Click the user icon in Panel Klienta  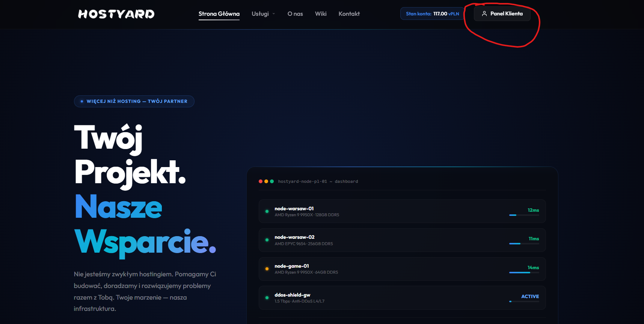point(484,14)
